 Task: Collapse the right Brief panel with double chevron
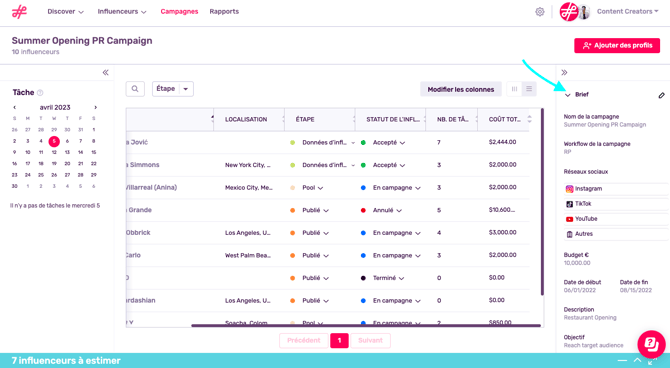pos(564,73)
